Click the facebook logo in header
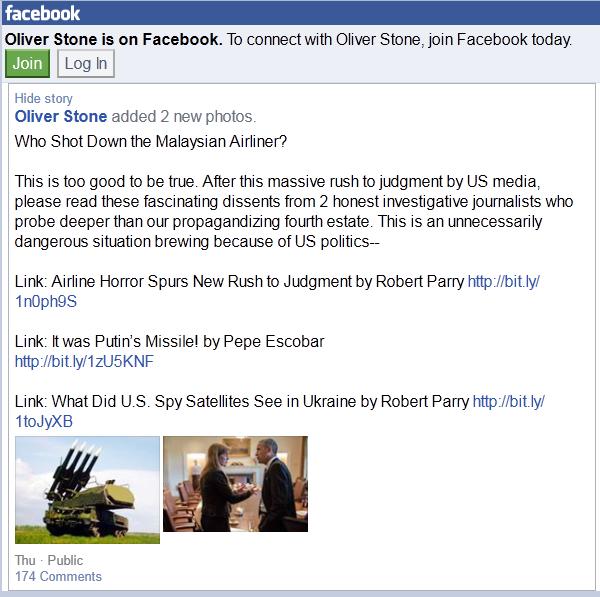Screen dimensions: 600x597 pyautogui.click(x=42, y=14)
